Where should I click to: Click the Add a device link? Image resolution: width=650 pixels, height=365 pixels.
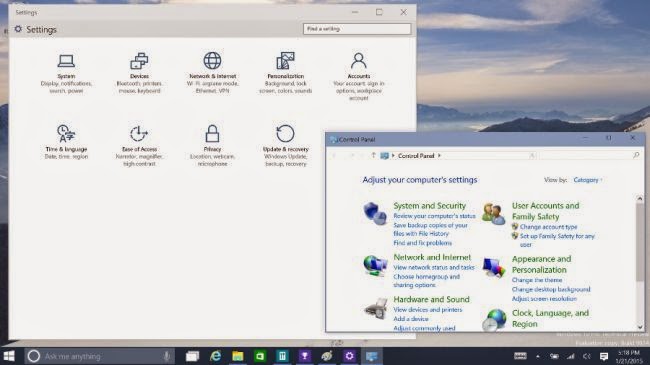[x=411, y=319]
